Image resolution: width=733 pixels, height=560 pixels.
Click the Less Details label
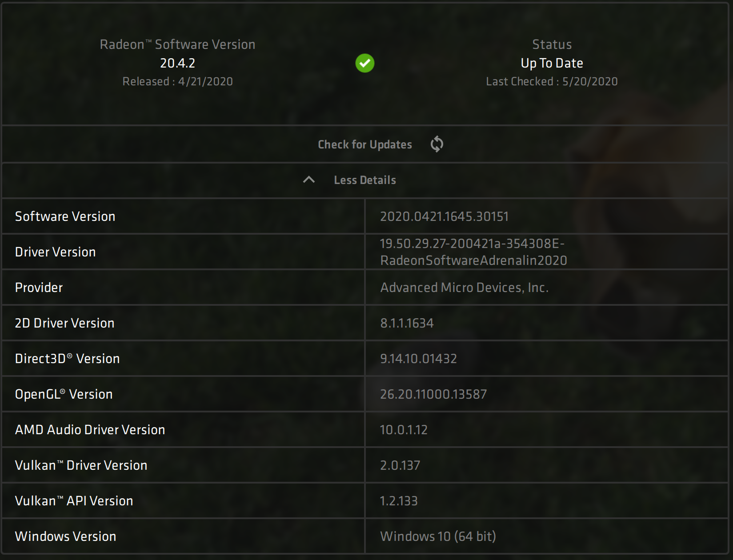point(364,180)
